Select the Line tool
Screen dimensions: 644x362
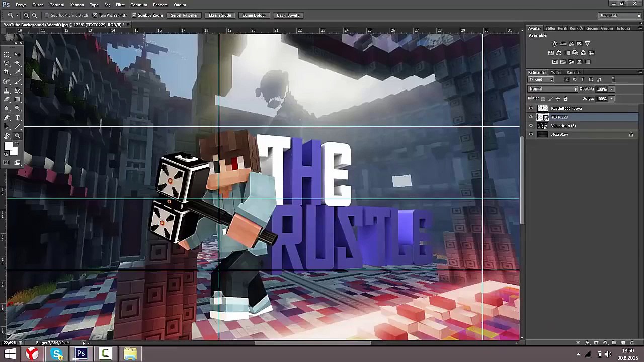18,127
